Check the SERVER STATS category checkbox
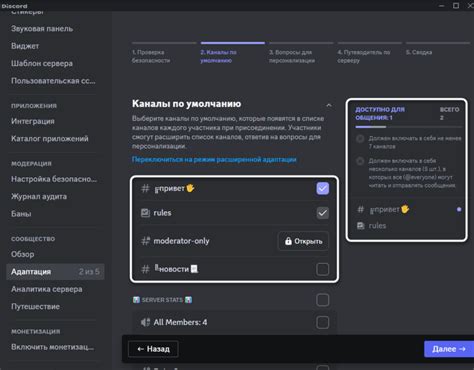Viewport: 474px width, 370px height. pyautogui.click(x=322, y=300)
